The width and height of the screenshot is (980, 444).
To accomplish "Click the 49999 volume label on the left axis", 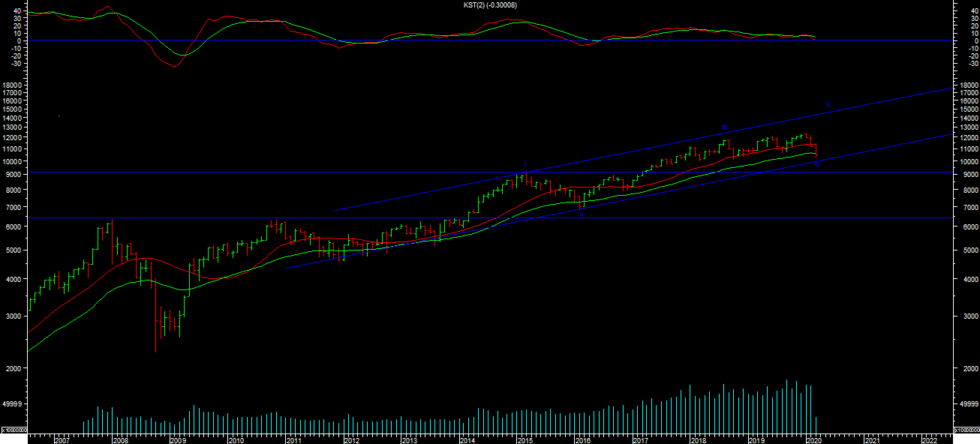I will [14, 404].
